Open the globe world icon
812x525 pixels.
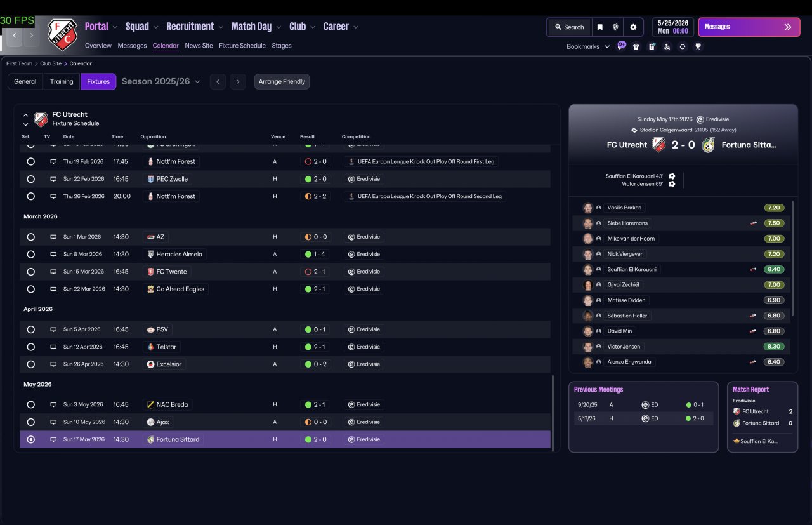[615, 27]
